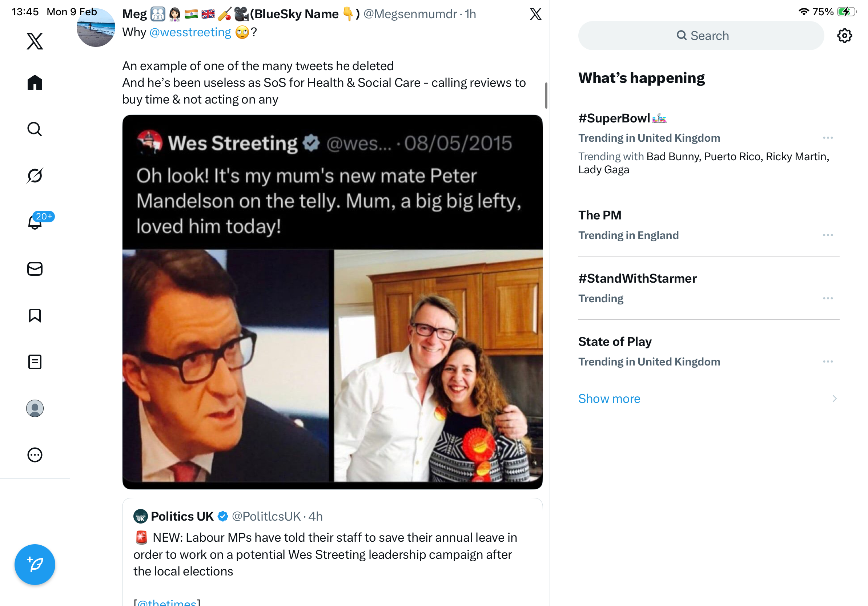868x606 pixels.
Task: Open trends settings gear icon
Action: tap(844, 36)
